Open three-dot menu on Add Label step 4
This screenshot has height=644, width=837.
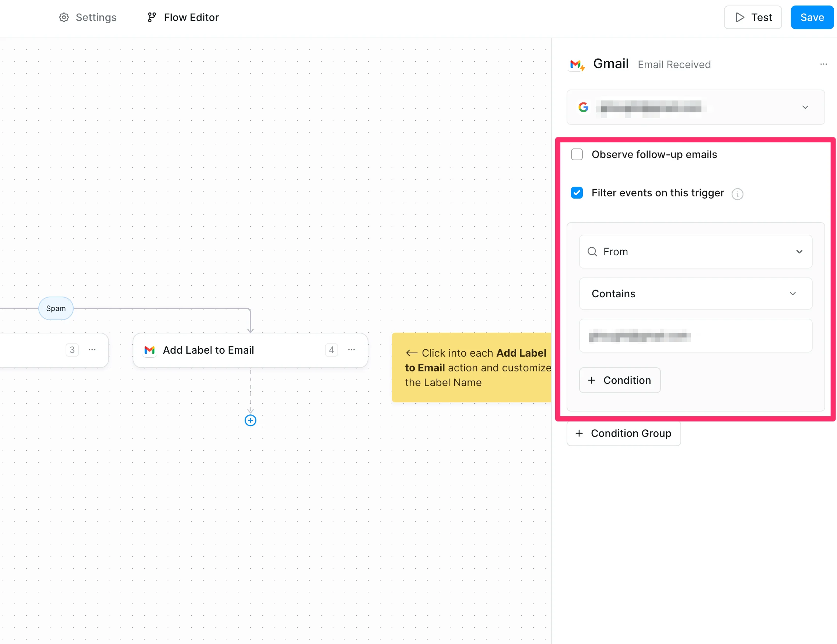pyautogui.click(x=351, y=350)
